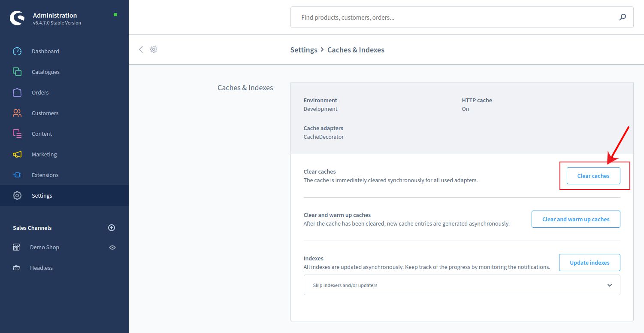Image resolution: width=644 pixels, height=333 pixels.
Task: Click the green status indicator next to Administration
Action: pyautogui.click(x=115, y=15)
